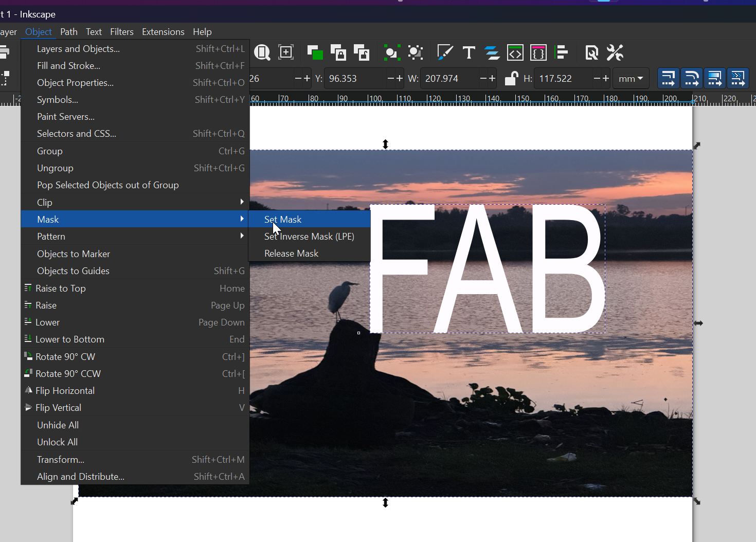
Task: Open the mm units dropdown
Action: [631, 79]
